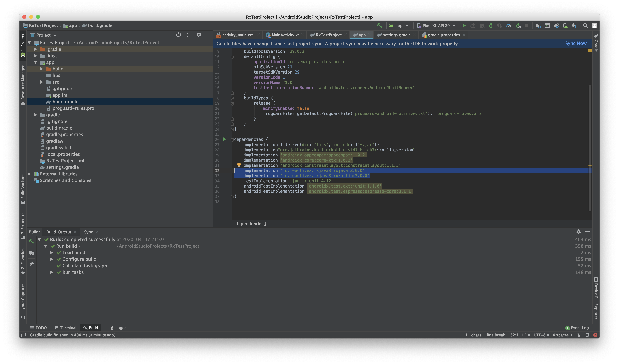Open the Pixel XL API 29 device dropdown
Image resolution: width=619 pixels, height=364 pixels.
tap(436, 26)
